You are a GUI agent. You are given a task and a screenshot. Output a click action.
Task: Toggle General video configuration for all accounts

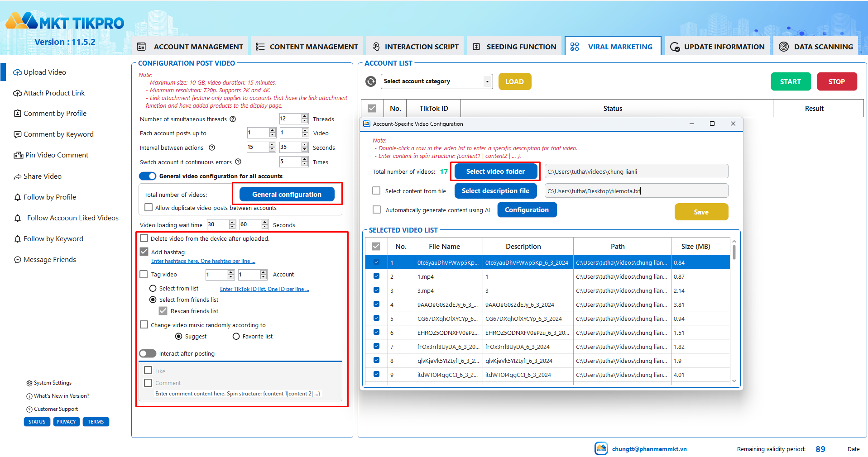(148, 176)
